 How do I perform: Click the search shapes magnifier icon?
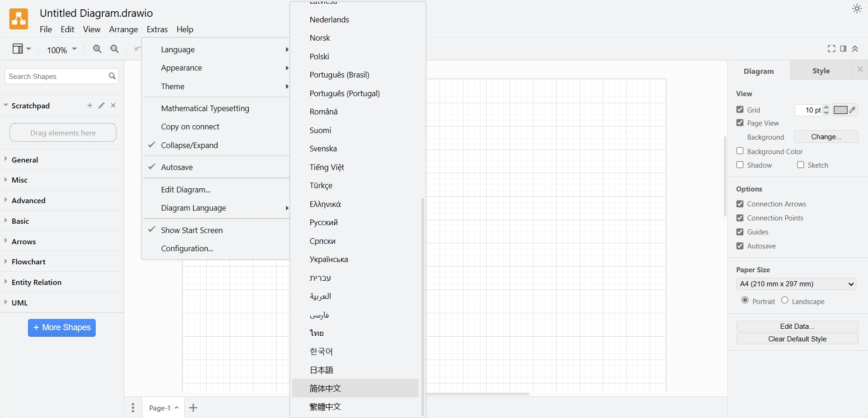click(112, 76)
